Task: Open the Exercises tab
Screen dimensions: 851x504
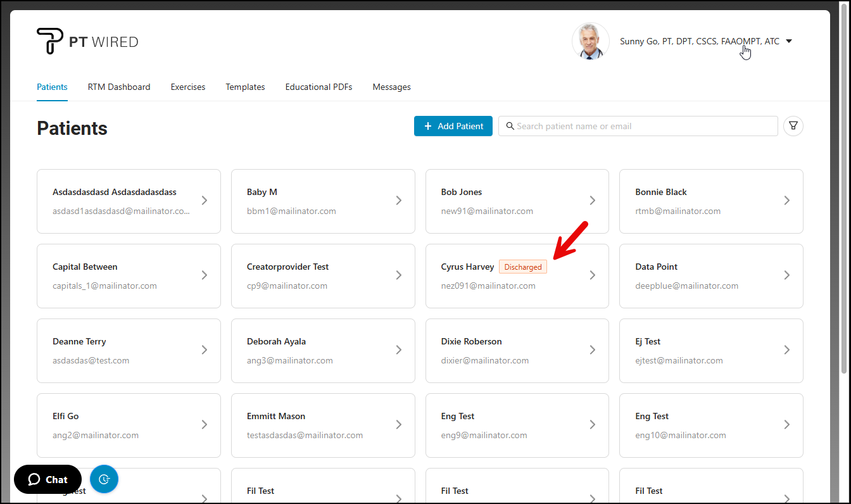Action: coord(188,87)
